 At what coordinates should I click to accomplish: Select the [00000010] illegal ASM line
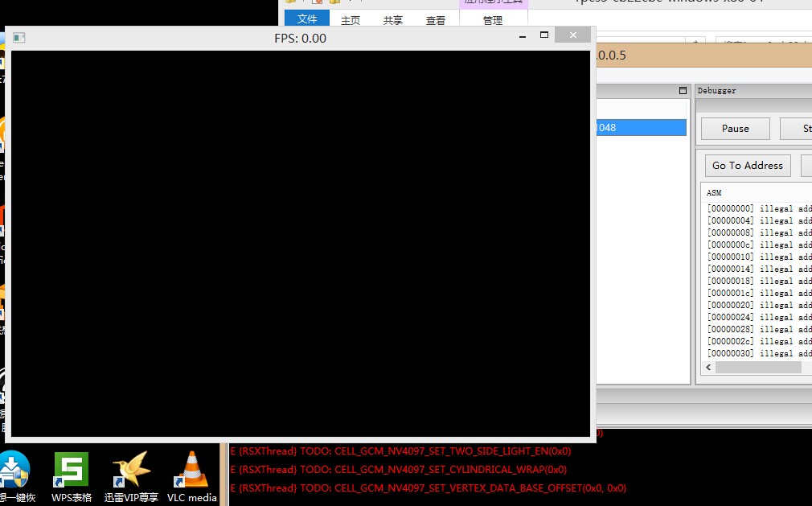(x=759, y=257)
